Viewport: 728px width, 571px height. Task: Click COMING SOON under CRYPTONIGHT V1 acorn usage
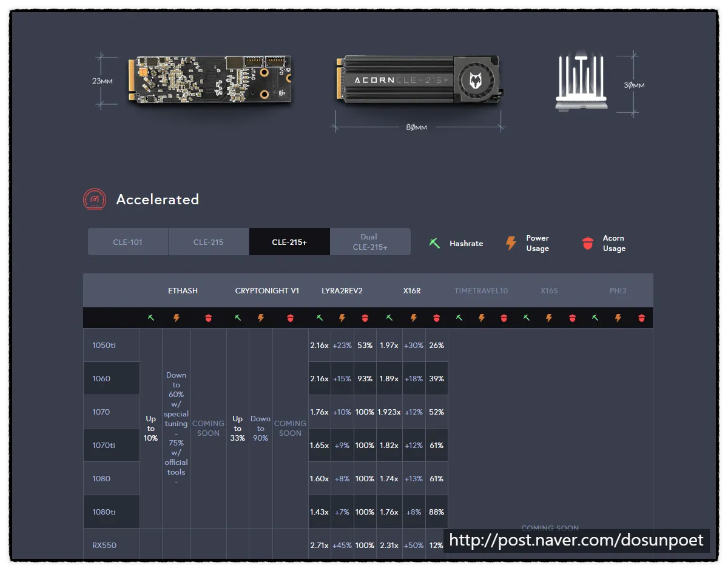(x=290, y=429)
